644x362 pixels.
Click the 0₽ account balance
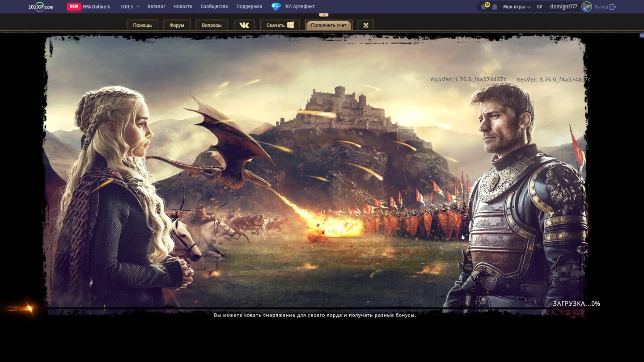pos(539,7)
